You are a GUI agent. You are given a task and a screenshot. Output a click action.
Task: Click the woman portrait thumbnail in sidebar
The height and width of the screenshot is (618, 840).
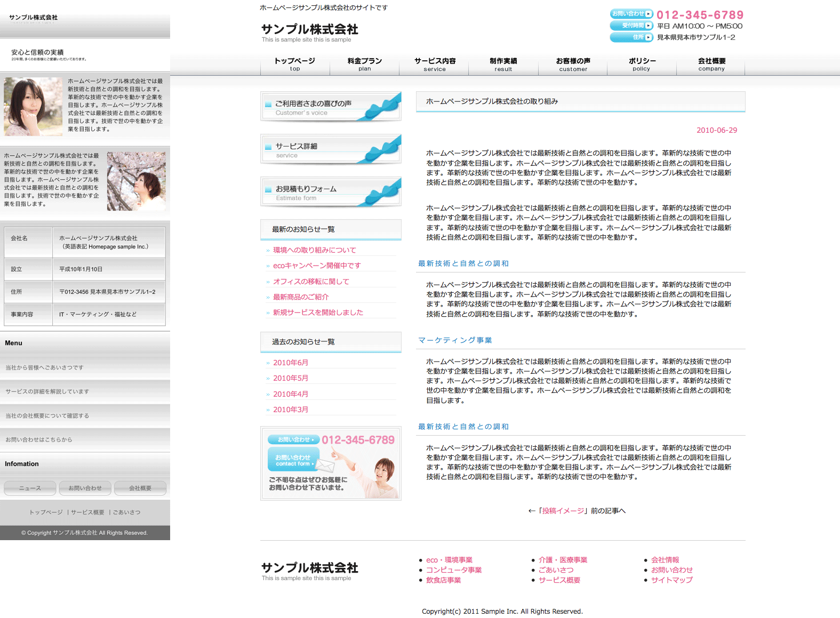point(33,107)
